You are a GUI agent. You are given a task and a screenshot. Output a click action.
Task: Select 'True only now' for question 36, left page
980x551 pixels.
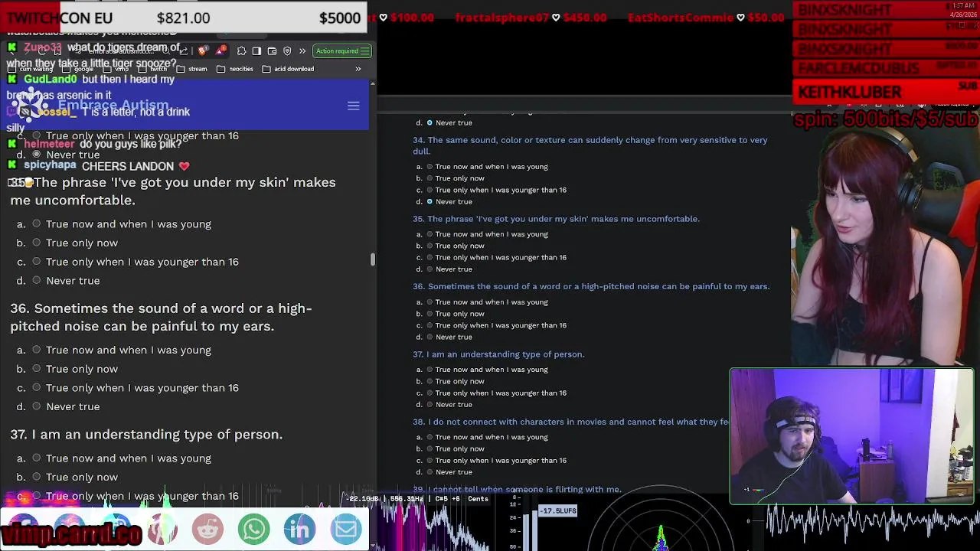point(36,369)
